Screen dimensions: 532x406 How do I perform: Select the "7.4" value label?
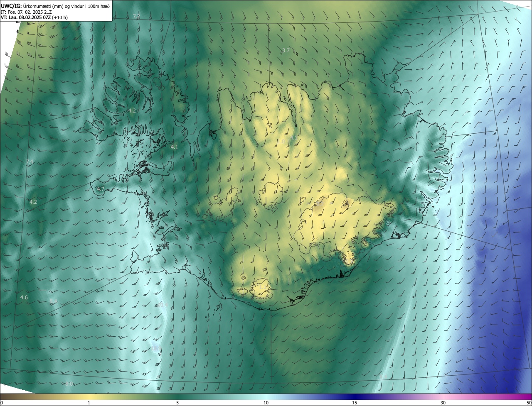30,161
